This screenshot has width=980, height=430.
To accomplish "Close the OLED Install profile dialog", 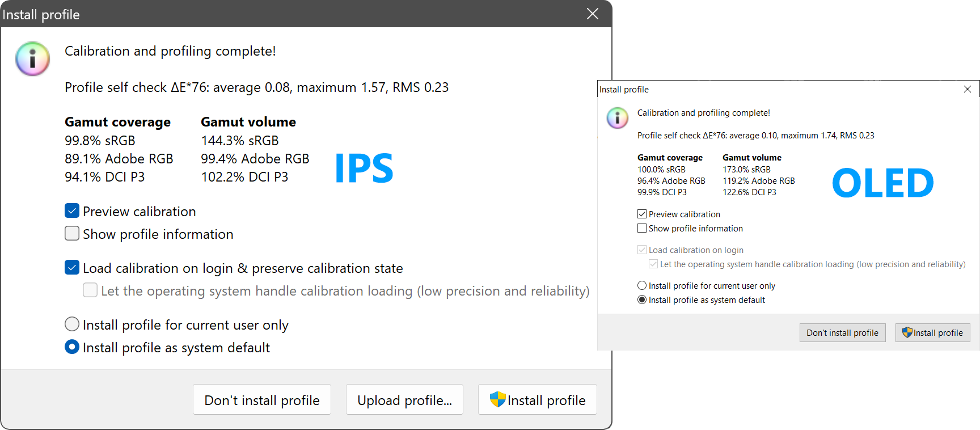I will pyautogui.click(x=967, y=89).
